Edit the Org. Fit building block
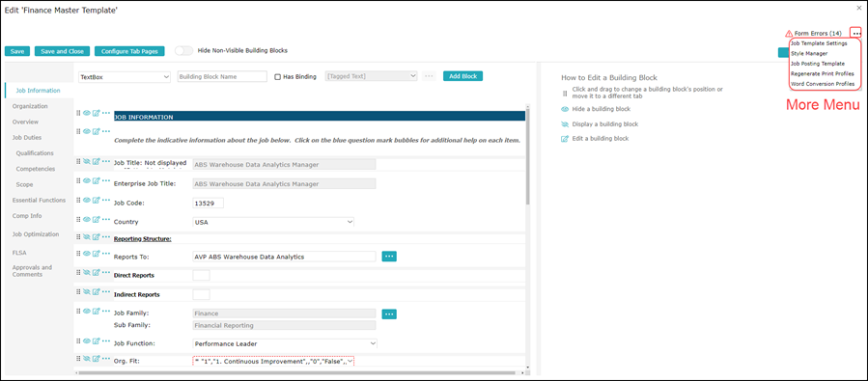The height and width of the screenshot is (381, 868). [96, 359]
